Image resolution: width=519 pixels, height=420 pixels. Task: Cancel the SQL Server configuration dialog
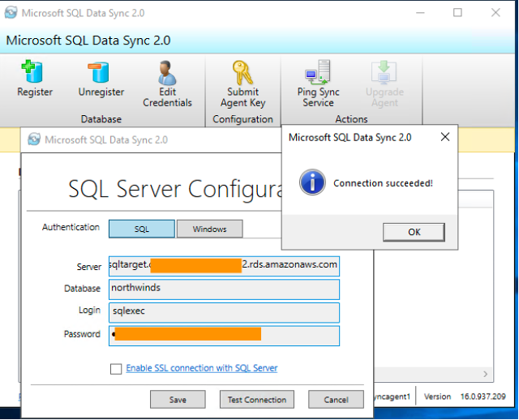point(336,400)
